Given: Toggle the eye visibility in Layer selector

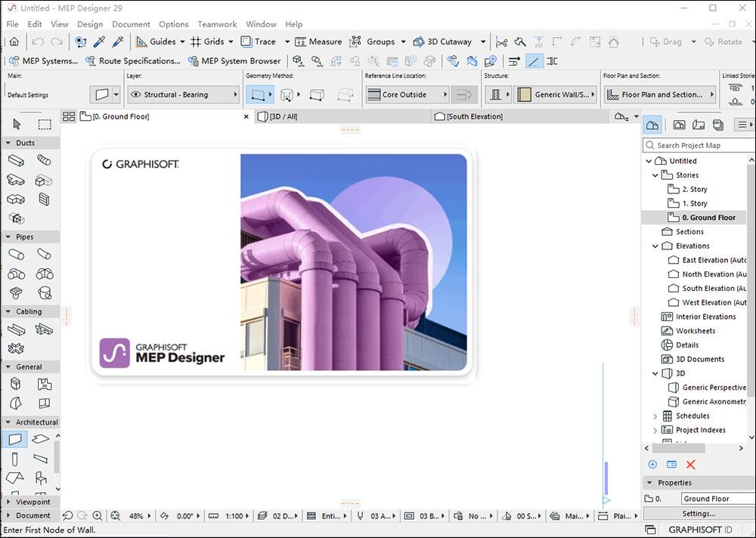Looking at the screenshot, I should point(136,94).
